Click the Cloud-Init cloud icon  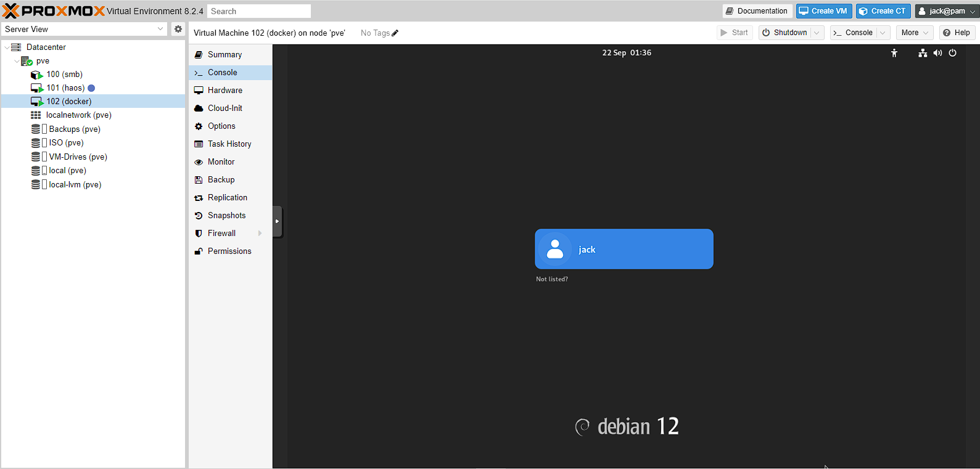tap(199, 108)
